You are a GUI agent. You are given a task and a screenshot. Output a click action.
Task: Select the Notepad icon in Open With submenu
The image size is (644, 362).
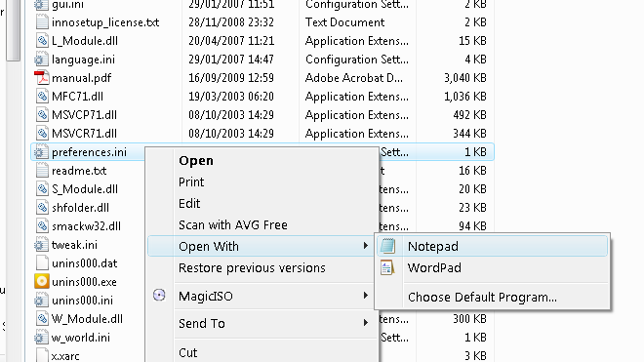click(x=388, y=246)
